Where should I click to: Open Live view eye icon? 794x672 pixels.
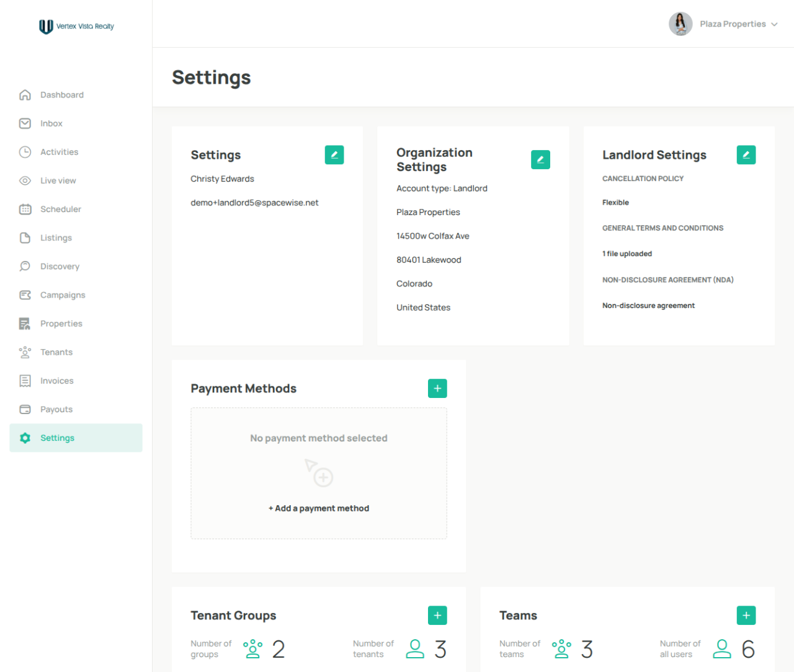click(25, 180)
